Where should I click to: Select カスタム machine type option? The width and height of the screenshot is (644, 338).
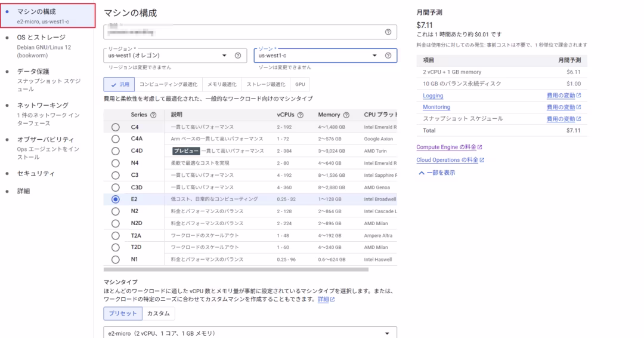click(x=158, y=314)
